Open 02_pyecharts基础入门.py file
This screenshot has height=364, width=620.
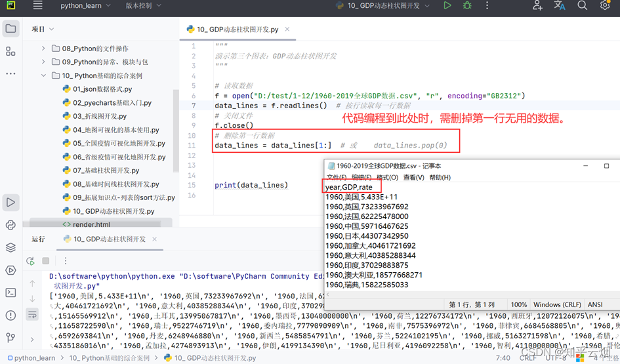(107, 103)
